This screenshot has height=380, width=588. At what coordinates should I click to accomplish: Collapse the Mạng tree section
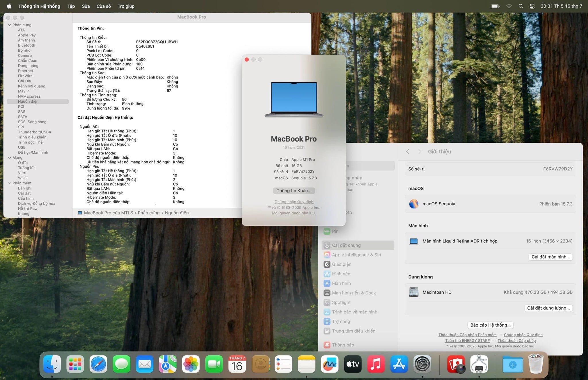(x=9, y=158)
